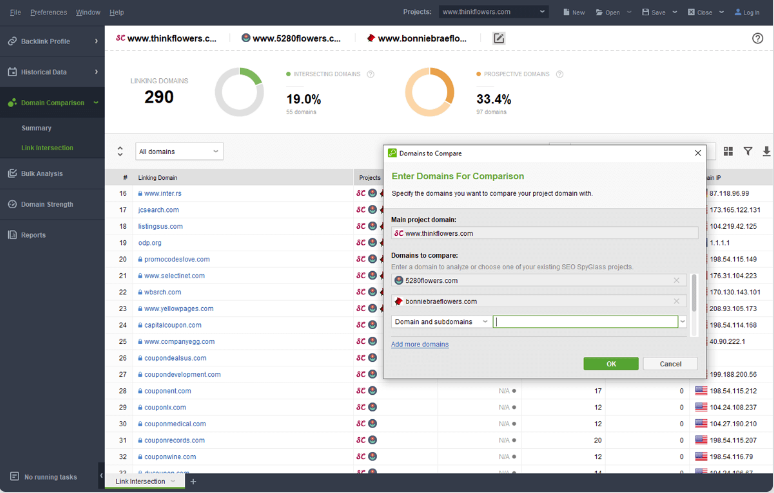The height and width of the screenshot is (493, 774).
Task: Click the Open project toolbar button
Action: point(608,12)
